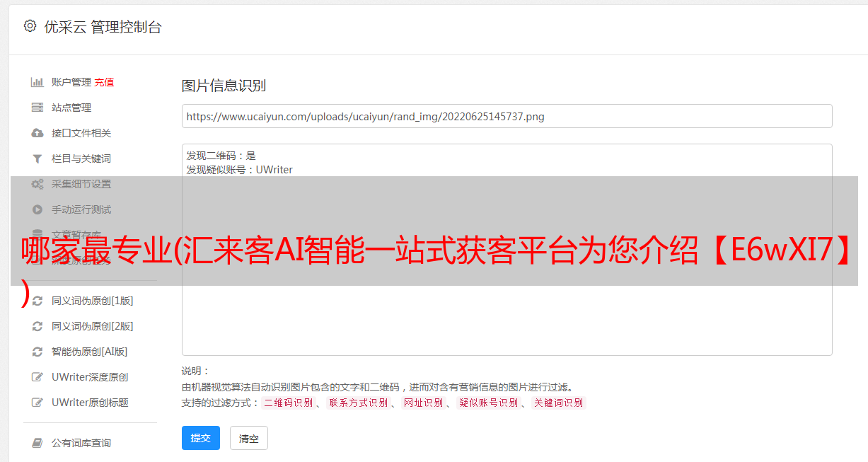Click the play icon for 手动运行测试
868x462 pixels.
pos(37,209)
